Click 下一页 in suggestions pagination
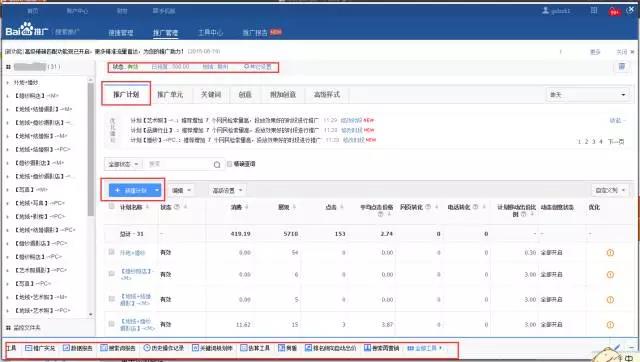640x362 pixels. click(x=616, y=142)
